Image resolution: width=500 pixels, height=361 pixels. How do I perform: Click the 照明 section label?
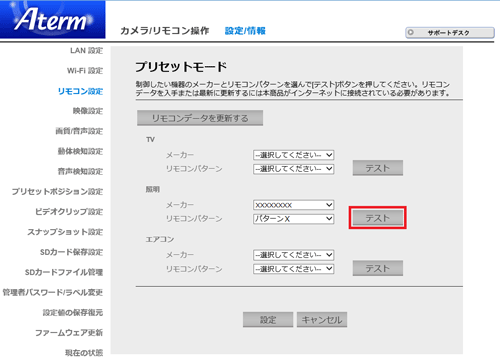153,189
